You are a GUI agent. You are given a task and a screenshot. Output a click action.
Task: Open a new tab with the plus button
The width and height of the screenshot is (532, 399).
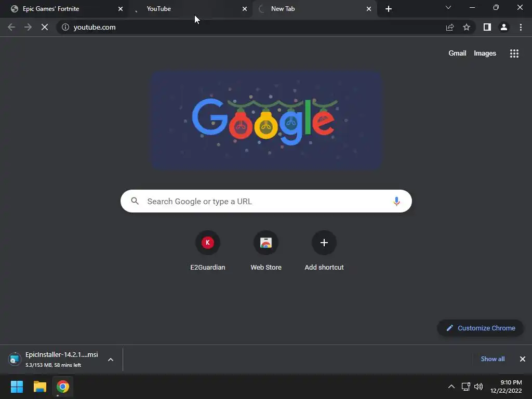389,9
